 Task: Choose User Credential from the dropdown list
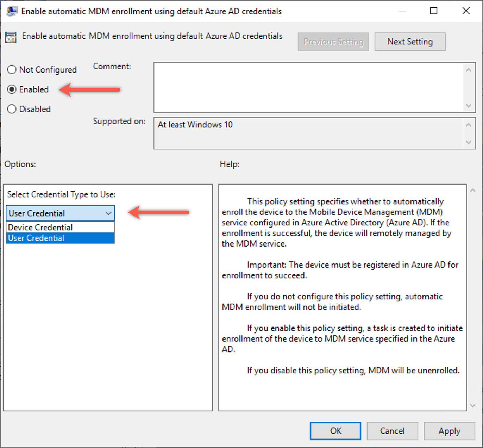(x=36, y=238)
